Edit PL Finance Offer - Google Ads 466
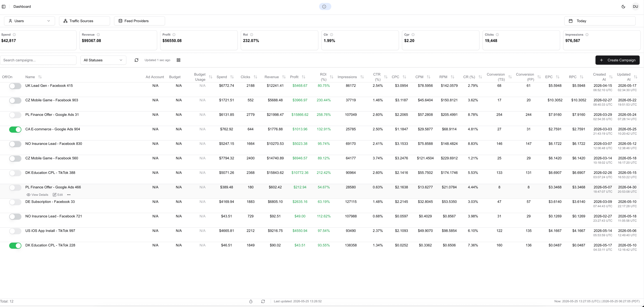The height and width of the screenshot is (307, 644). (58, 195)
